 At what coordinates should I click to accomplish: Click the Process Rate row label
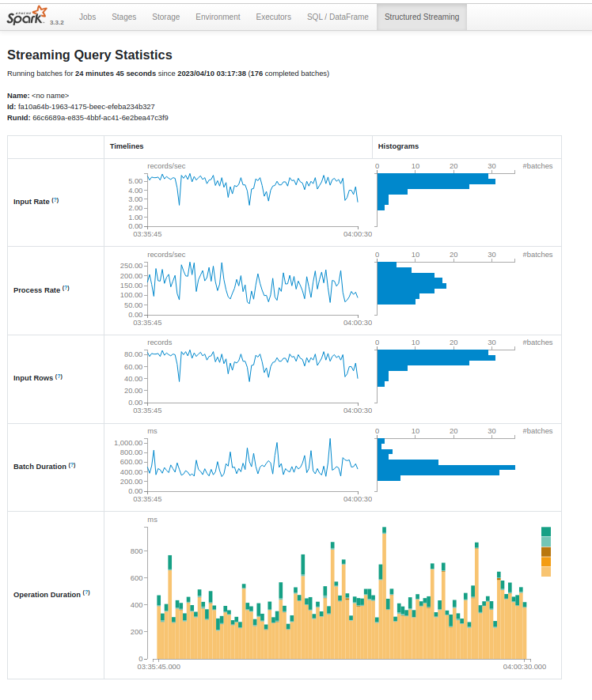(36, 290)
